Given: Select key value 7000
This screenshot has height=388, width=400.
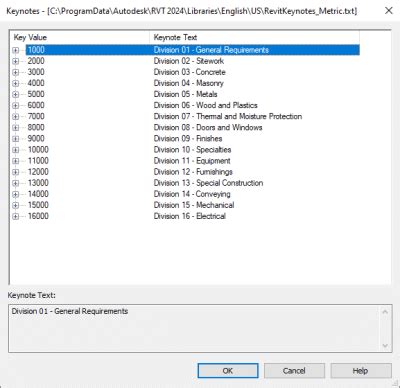Looking at the screenshot, I should pyautogui.click(x=36, y=116).
